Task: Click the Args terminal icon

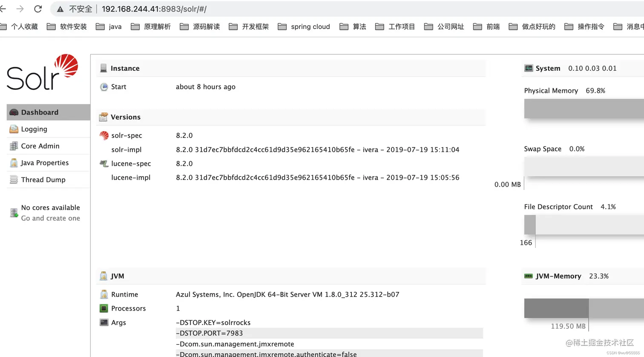Action: pyautogui.click(x=104, y=322)
